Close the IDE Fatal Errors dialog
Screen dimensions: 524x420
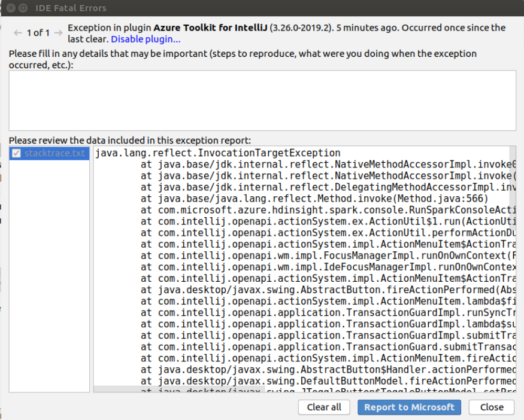(x=492, y=407)
